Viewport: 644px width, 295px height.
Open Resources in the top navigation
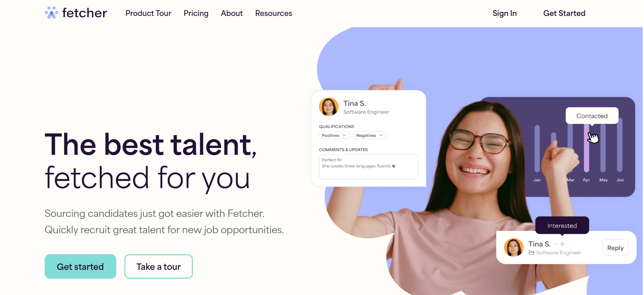coord(274,13)
